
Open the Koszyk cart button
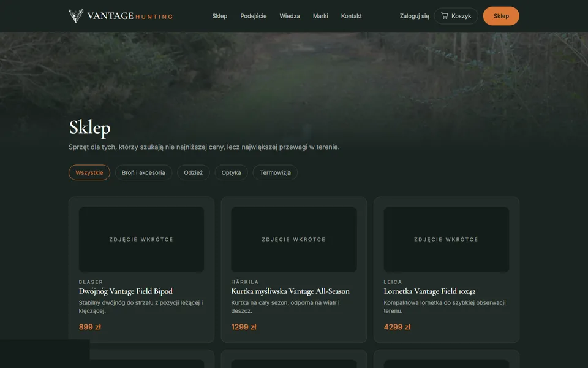pyautogui.click(x=456, y=16)
